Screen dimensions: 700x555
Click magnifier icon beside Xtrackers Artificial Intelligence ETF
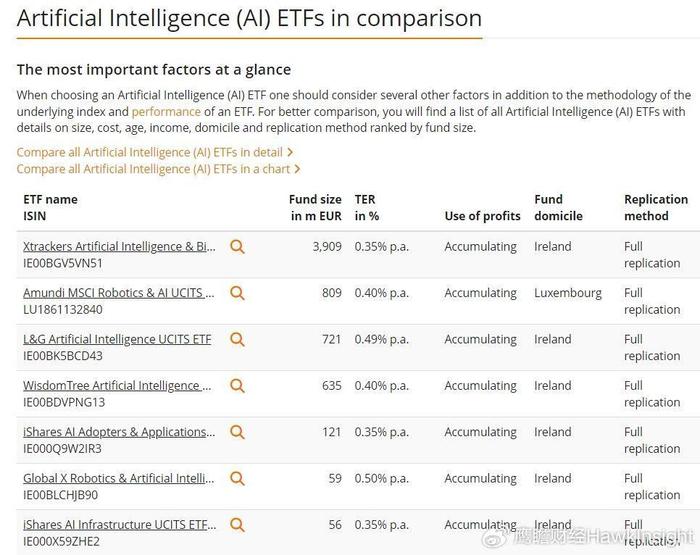pos(237,246)
